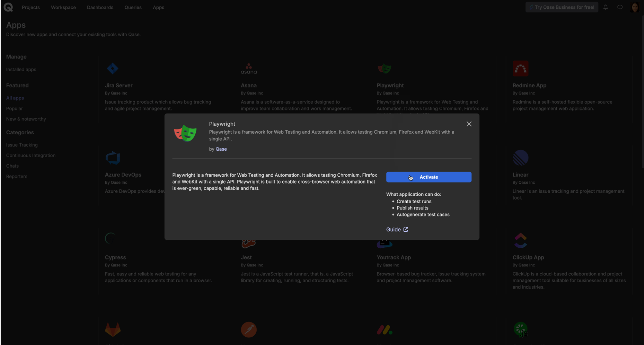
Task: Open the Redmine App card title
Action: [529, 85]
